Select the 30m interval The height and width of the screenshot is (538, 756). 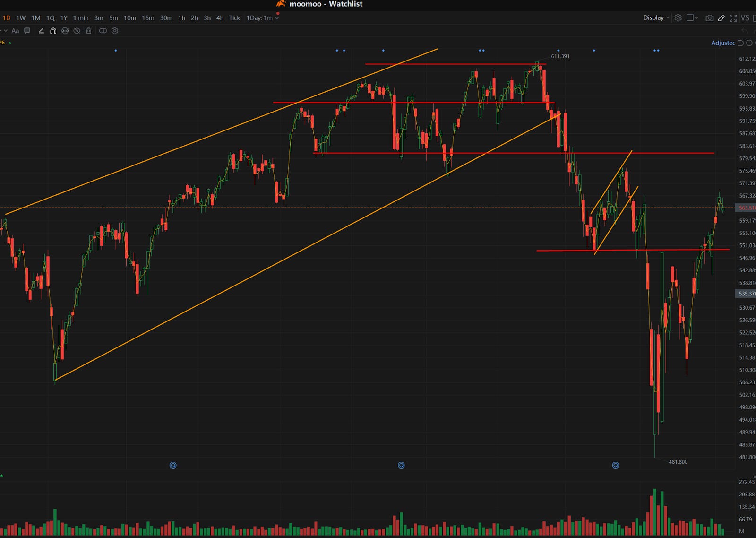point(166,18)
